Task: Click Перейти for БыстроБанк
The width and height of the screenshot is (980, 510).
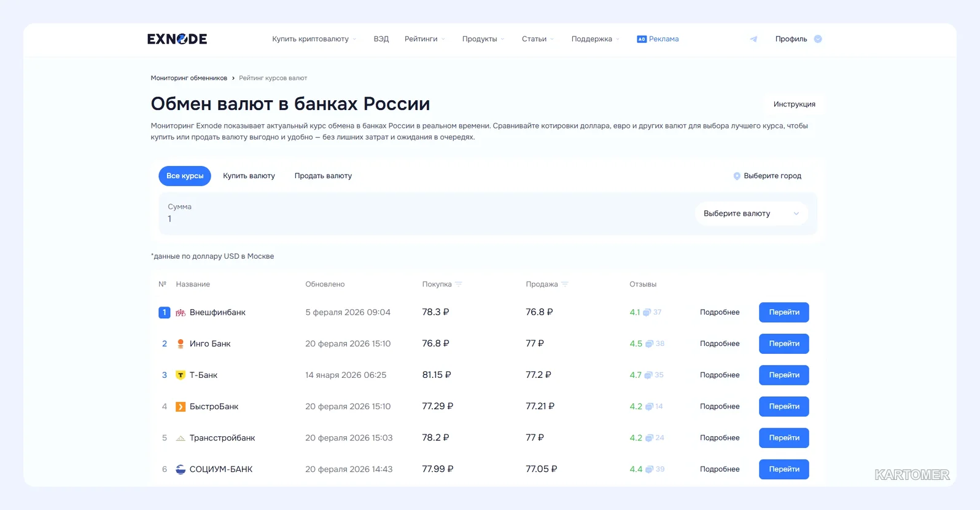Action: (784, 406)
